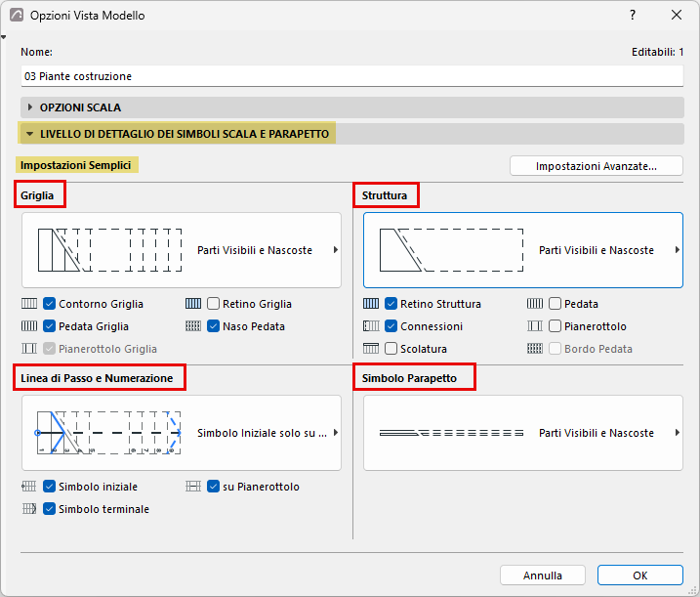The width and height of the screenshot is (700, 597).
Task: Toggle su Pianerottolo checkbox
Action: (x=213, y=487)
